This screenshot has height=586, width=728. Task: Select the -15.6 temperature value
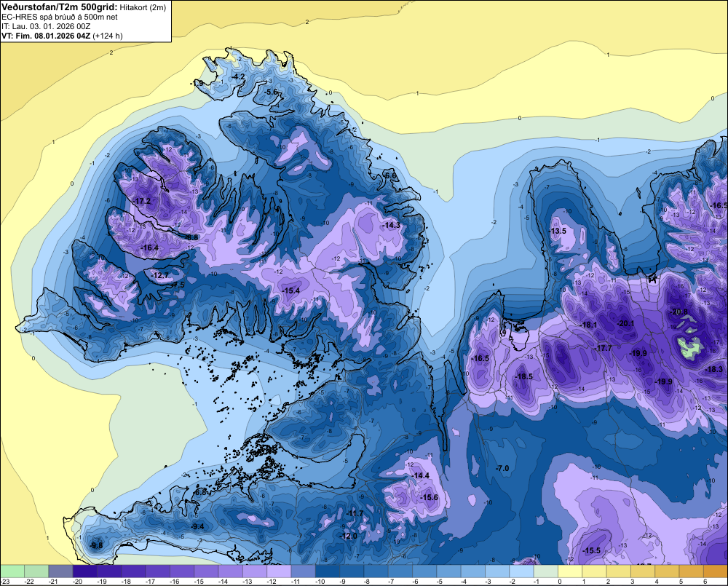coord(430,497)
